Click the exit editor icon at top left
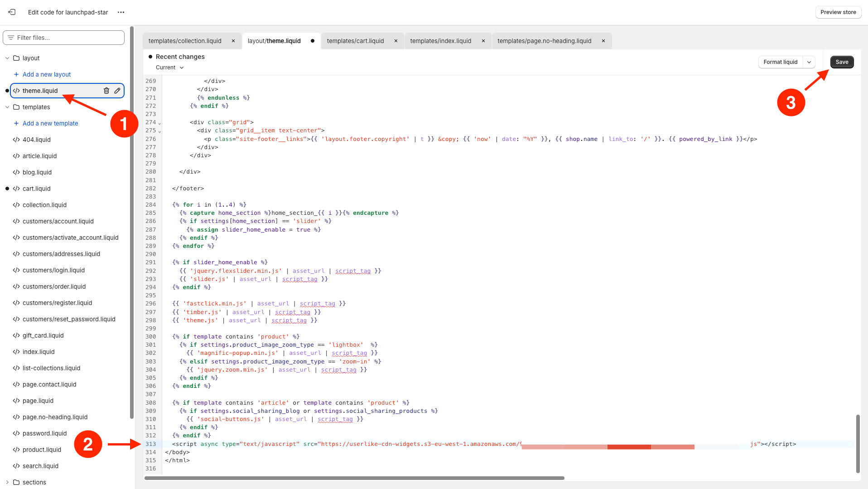The height and width of the screenshot is (489, 868). [12, 12]
